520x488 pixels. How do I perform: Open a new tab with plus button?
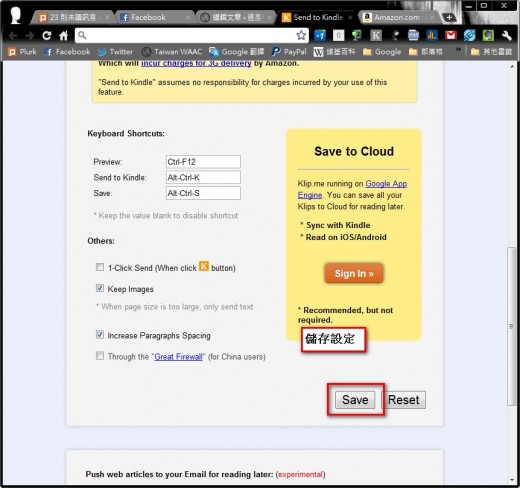[x=449, y=18]
